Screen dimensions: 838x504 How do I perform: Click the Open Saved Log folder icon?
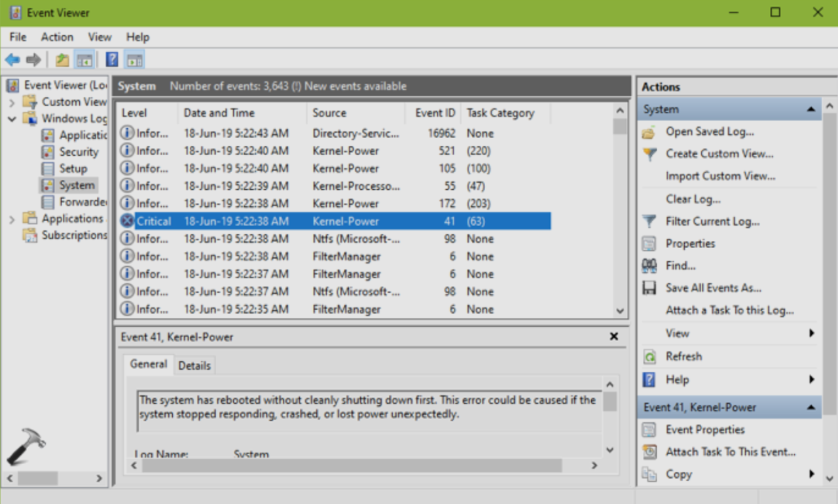tap(649, 132)
